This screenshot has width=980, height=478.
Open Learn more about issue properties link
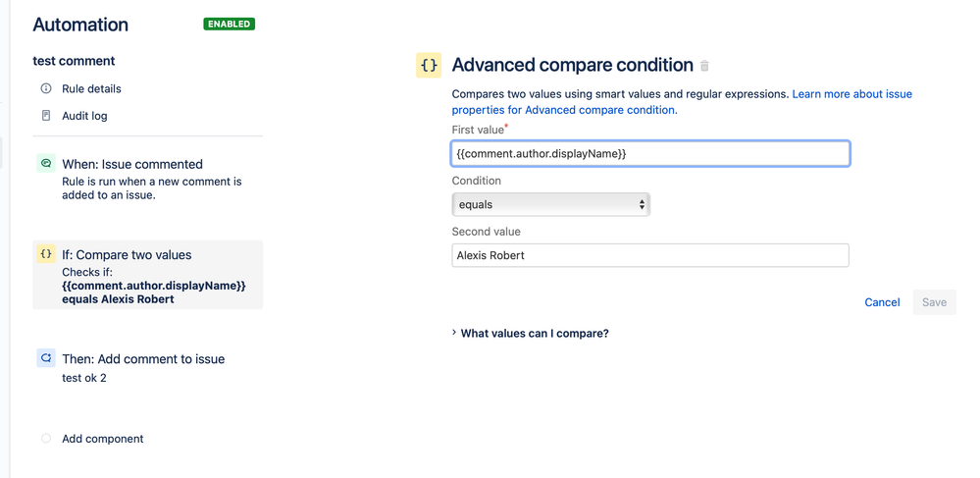(x=682, y=102)
